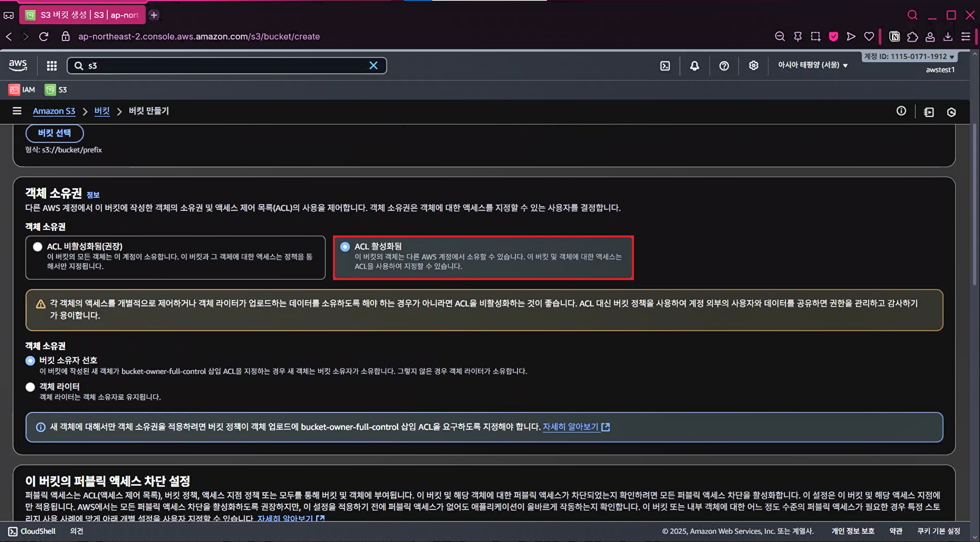Toggle the hamburger side navigation menu
Viewport: 980px width, 542px height.
(x=17, y=111)
